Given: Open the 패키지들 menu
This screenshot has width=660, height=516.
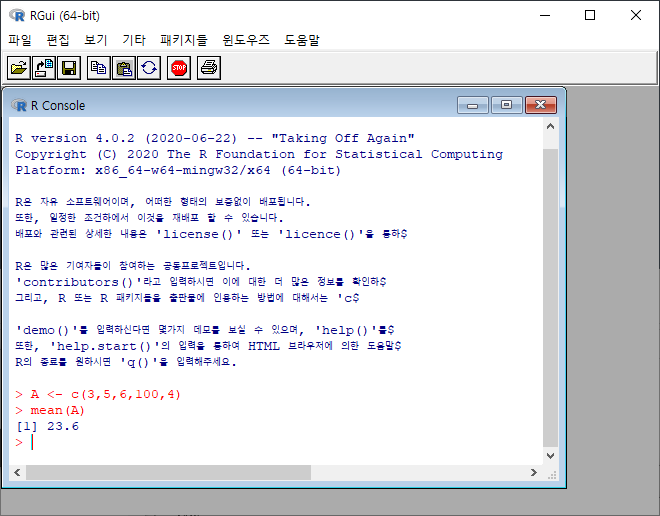Looking at the screenshot, I should pos(184,40).
